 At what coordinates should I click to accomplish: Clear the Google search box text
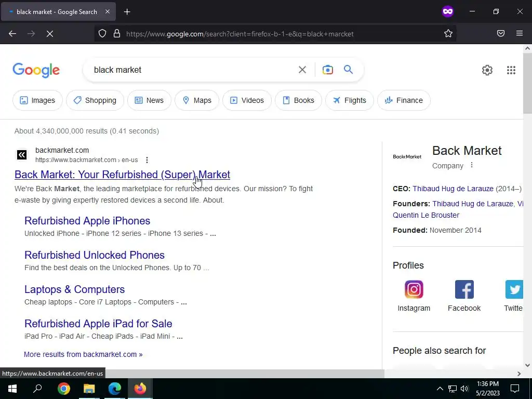point(302,70)
